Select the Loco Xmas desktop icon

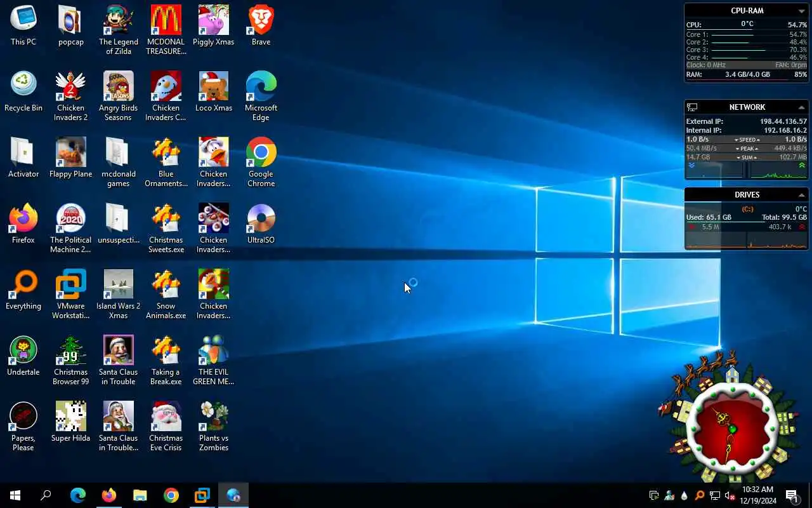pos(214,92)
